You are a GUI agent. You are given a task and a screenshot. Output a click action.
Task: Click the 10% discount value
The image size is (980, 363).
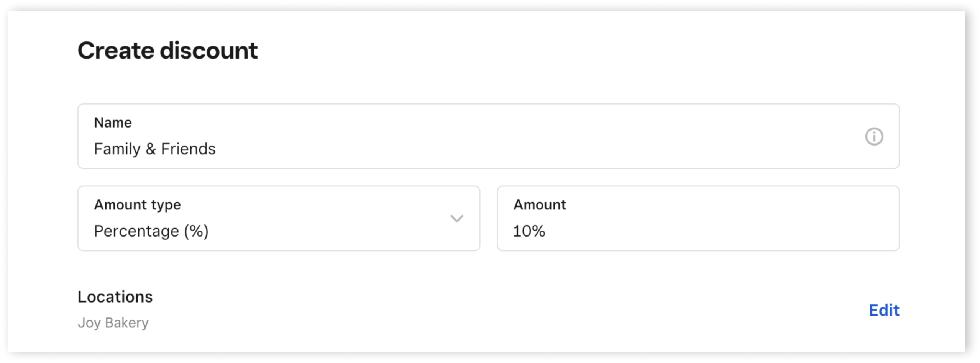pos(529,231)
